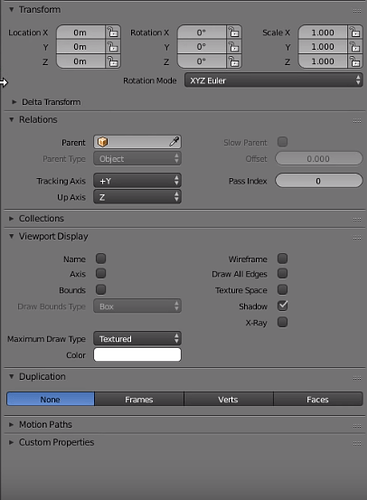Viewport: 367px width, 500px height.
Task: Click the Parent object cube icon
Action: 102,142
